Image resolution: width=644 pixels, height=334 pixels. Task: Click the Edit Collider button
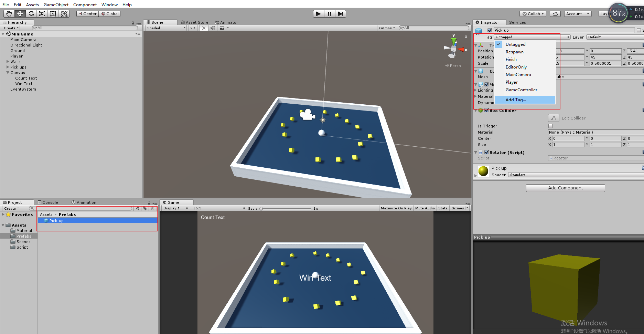click(x=554, y=118)
